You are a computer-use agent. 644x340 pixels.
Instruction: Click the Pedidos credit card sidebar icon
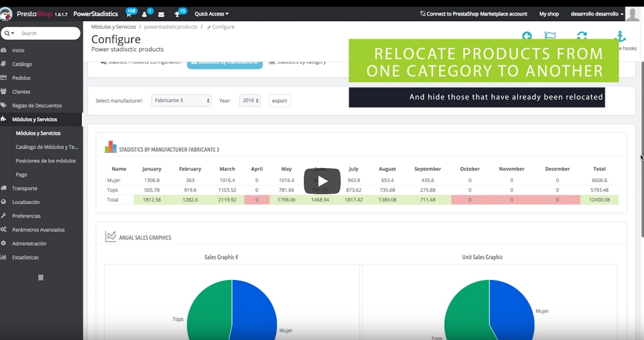[4, 78]
